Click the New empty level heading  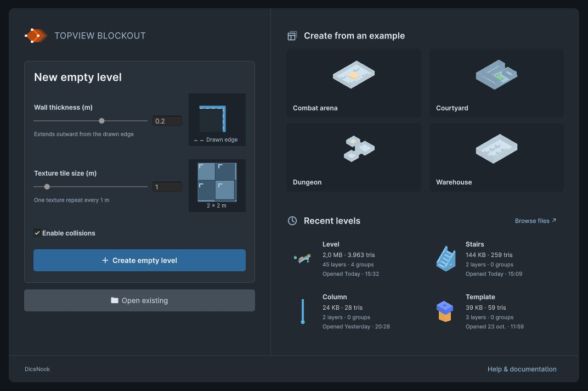pyautogui.click(x=78, y=77)
